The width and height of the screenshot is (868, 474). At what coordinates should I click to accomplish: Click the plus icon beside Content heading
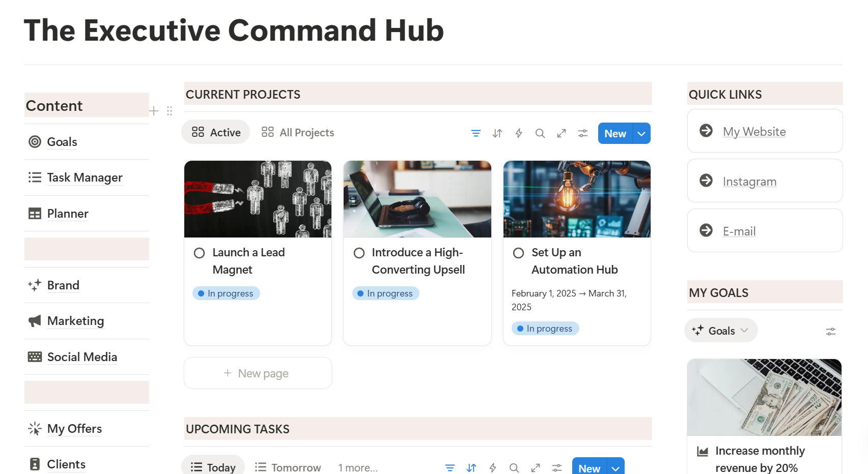pos(154,111)
